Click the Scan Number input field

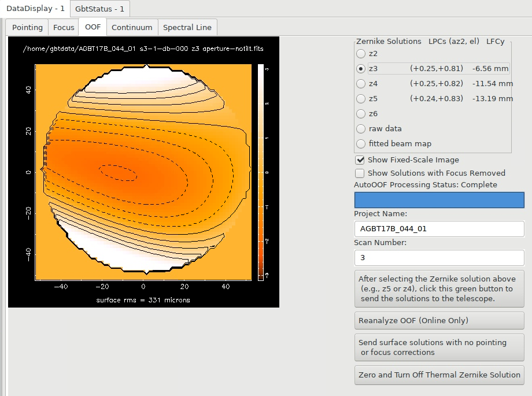[x=439, y=258]
